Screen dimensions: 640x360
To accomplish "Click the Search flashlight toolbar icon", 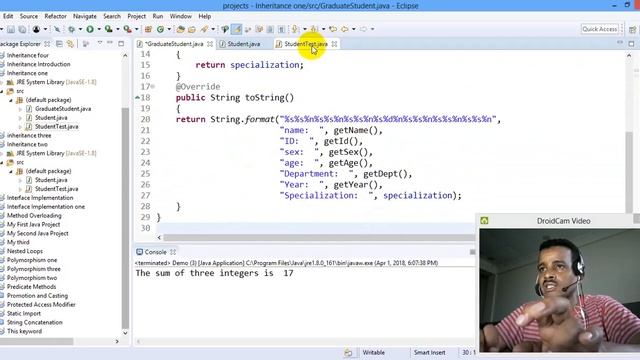I will (x=204, y=29).
